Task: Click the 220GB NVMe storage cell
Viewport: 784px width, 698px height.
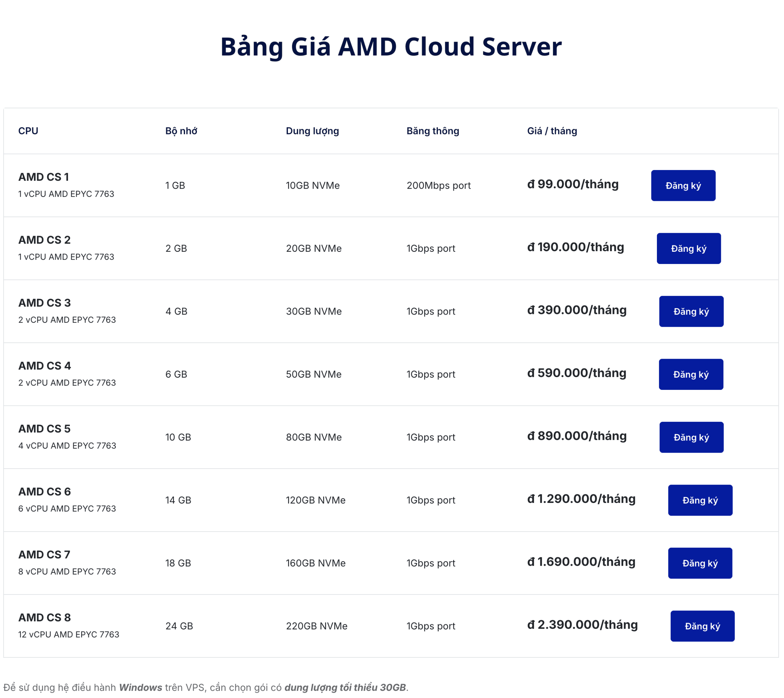Action: (316, 626)
